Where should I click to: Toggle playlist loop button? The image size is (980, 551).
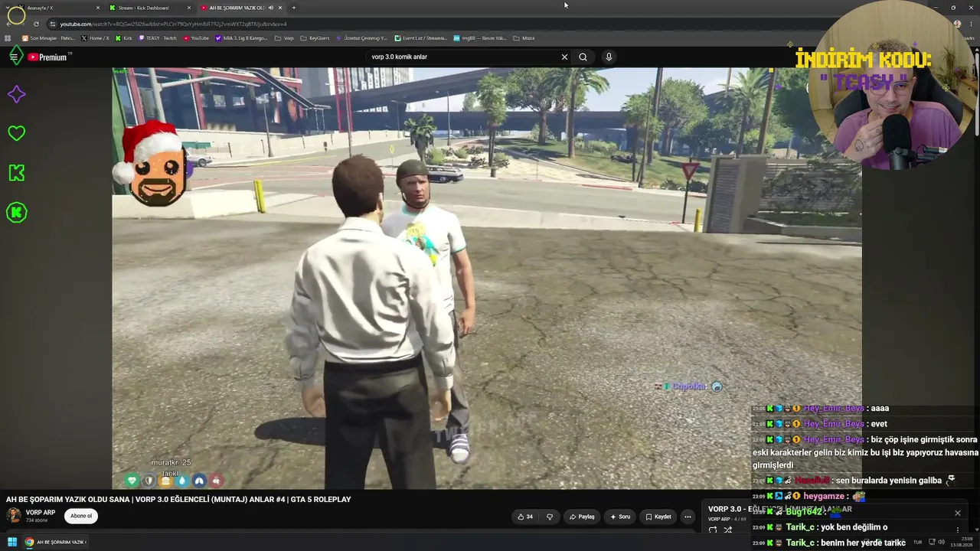pos(713,530)
